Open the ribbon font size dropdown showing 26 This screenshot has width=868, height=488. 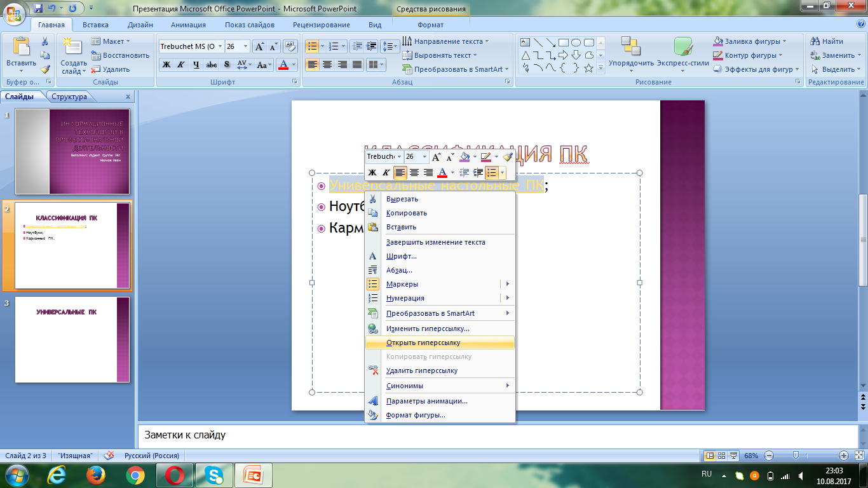click(x=247, y=46)
